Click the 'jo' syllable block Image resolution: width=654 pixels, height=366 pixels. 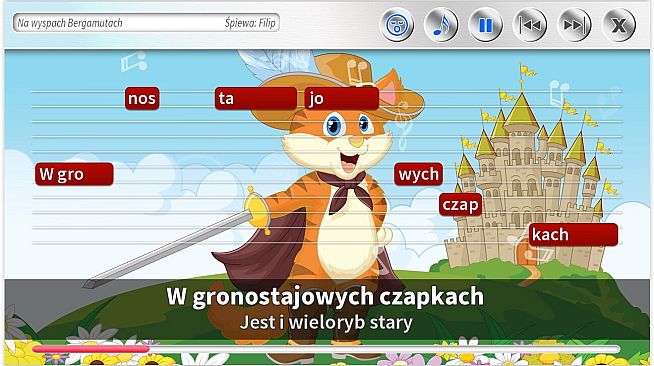coord(342,98)
